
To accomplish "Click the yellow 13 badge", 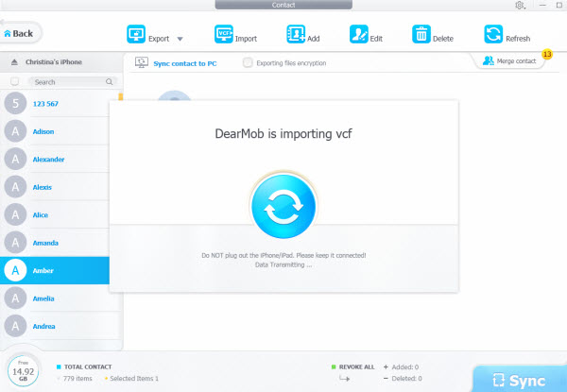I will 547,54.
